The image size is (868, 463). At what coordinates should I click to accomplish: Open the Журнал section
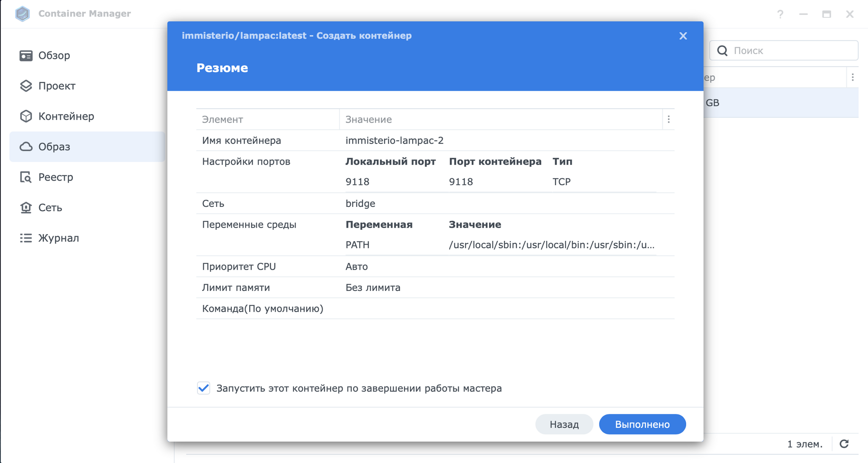click(x=58, y=238)
